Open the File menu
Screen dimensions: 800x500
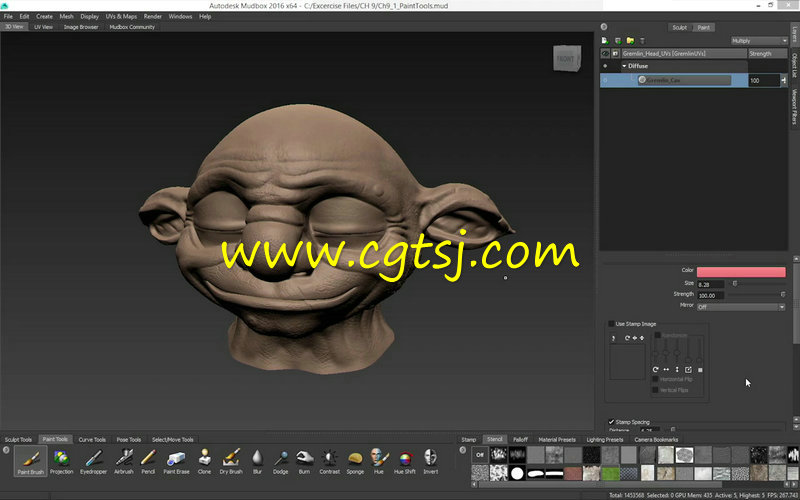coord(8,16)
